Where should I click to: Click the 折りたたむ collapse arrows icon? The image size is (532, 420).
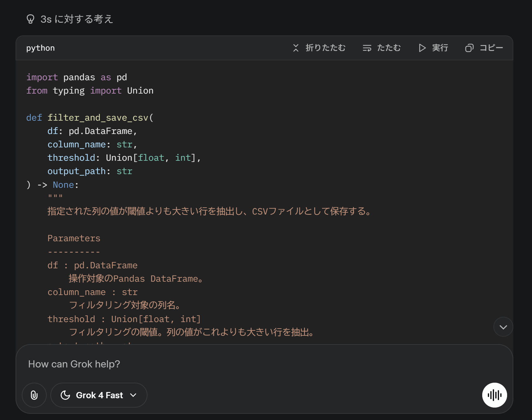click(x=296, y=48)
